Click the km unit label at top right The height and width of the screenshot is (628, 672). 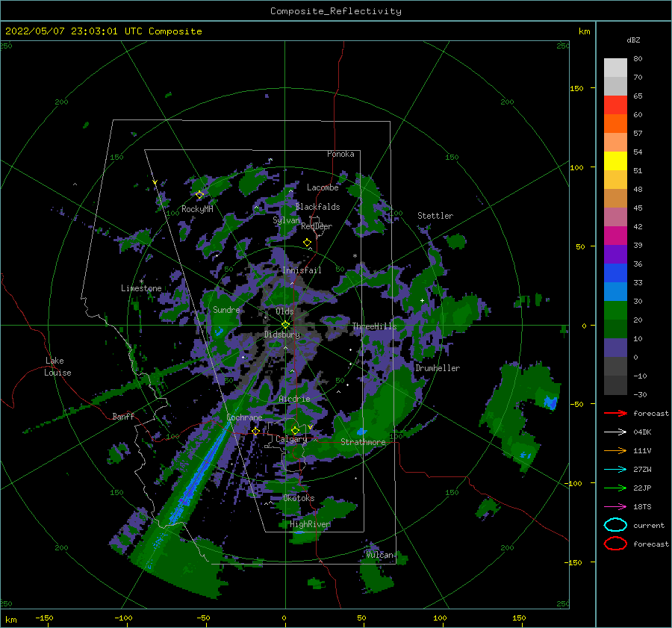[x=584, y=31]
